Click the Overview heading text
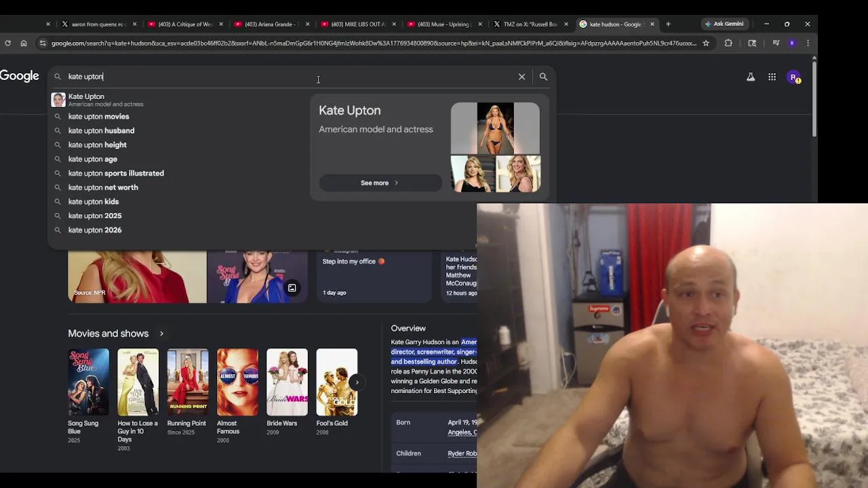This screenshot has height=488, width=868. (x=408, y=328)
